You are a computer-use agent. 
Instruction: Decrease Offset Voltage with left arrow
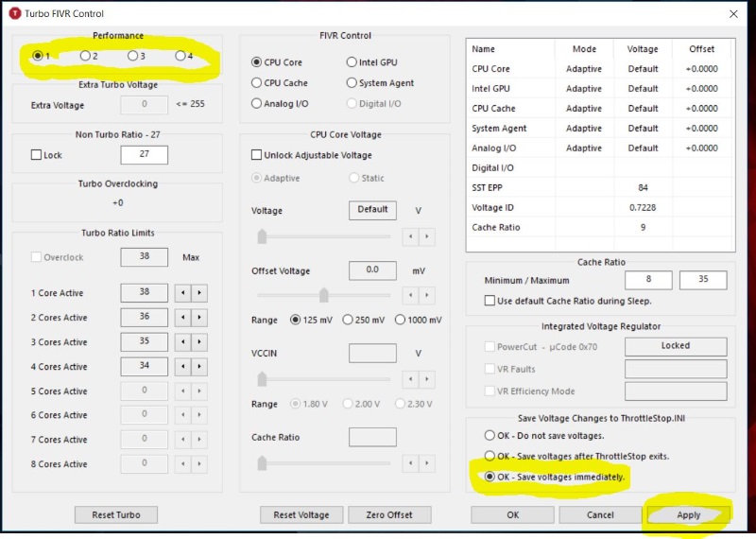click(x=410, y=295)
